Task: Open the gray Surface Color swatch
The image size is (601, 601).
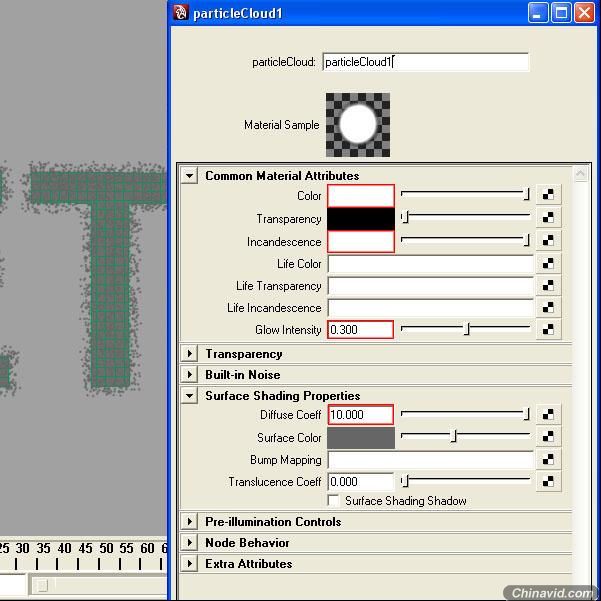Action: tap(361, 438)
